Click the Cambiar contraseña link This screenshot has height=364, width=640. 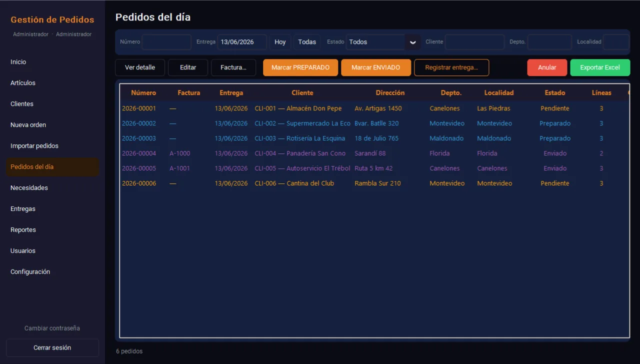(52, 328)
